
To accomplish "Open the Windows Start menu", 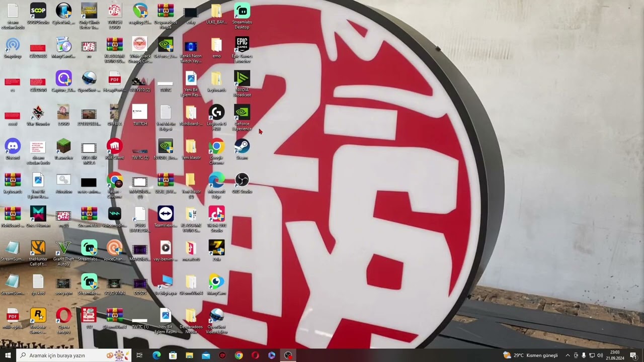I will coord(8,355).
